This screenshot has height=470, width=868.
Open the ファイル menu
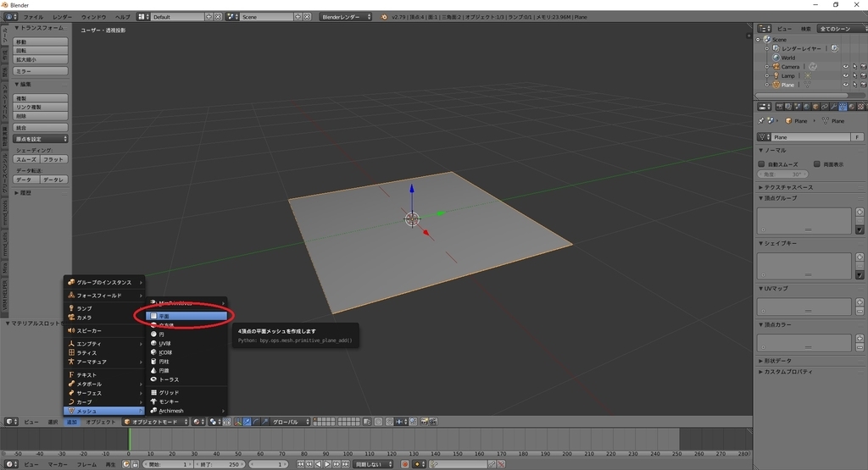click(x=33, y=17)
